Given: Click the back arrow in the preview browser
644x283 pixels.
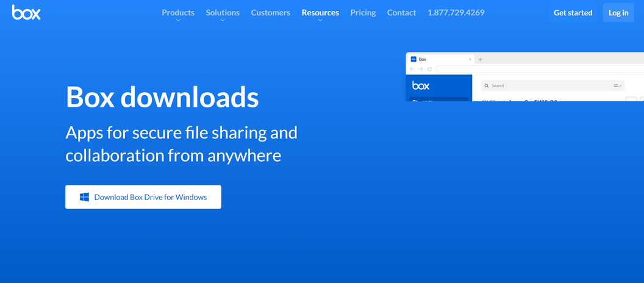Looking at the screenshot, I should click(412, 70).
